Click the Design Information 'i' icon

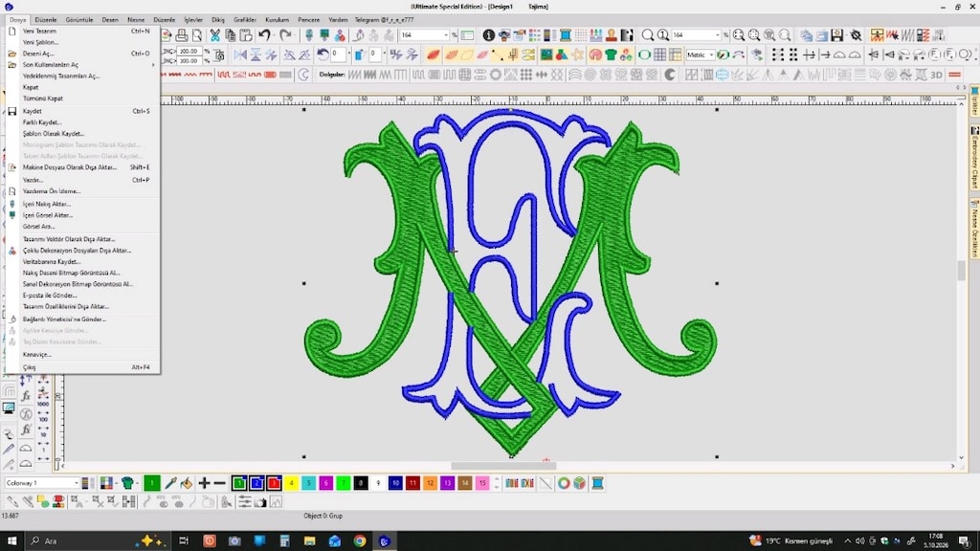pos(489,35)
